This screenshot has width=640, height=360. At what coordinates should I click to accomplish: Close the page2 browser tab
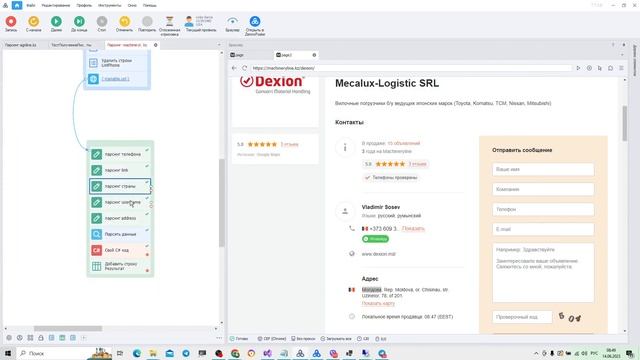pos(314,55)
